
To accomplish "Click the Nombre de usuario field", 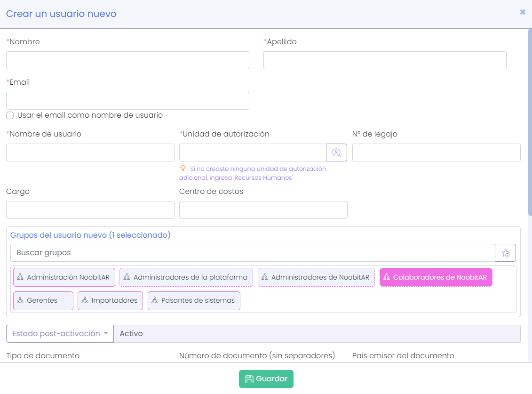I will tap(90, 153).
